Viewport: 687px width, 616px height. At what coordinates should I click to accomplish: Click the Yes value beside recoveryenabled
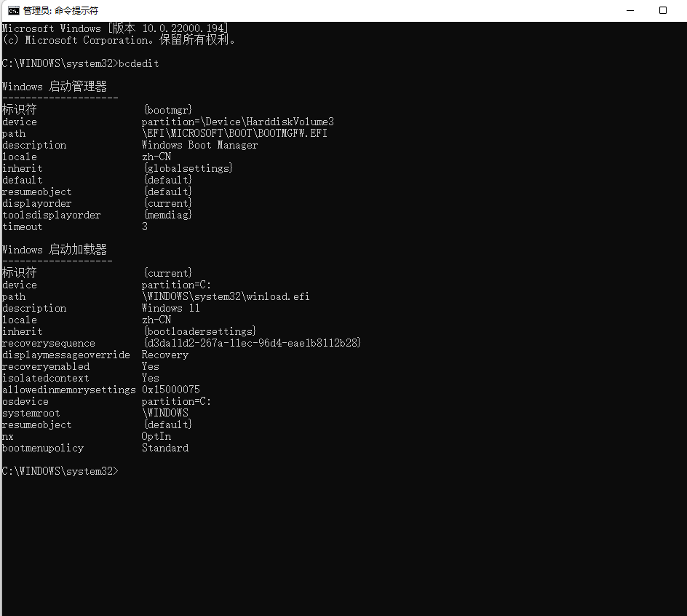(150, 366)
